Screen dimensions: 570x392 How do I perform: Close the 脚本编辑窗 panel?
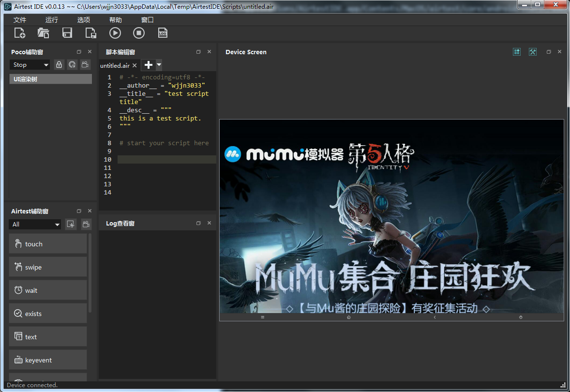coord(209,52)
